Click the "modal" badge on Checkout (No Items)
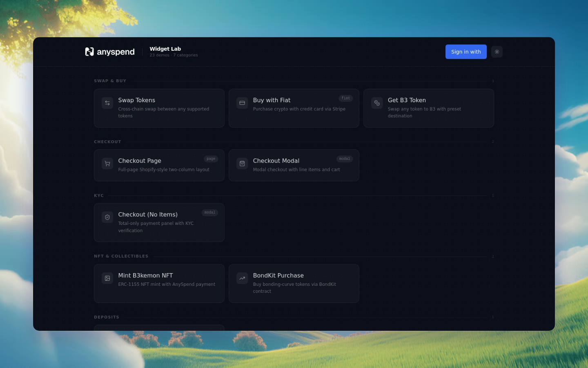 tap(210, 213)
